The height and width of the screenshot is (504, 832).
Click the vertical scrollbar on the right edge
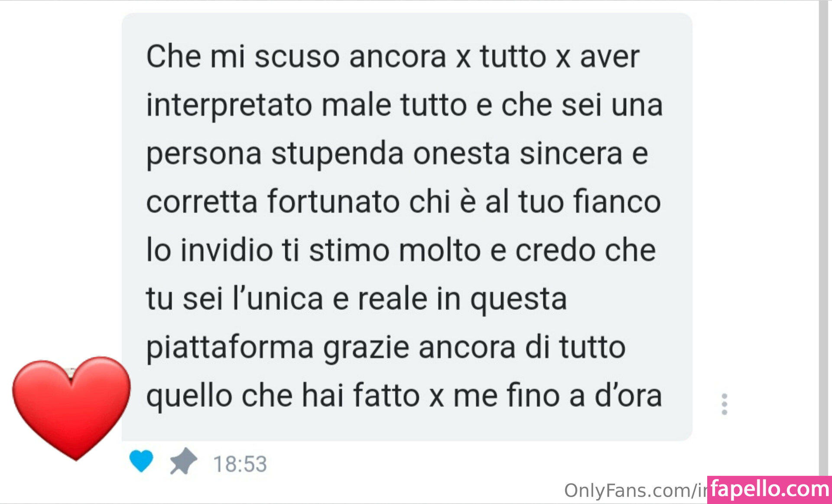(x=823, y=238)
